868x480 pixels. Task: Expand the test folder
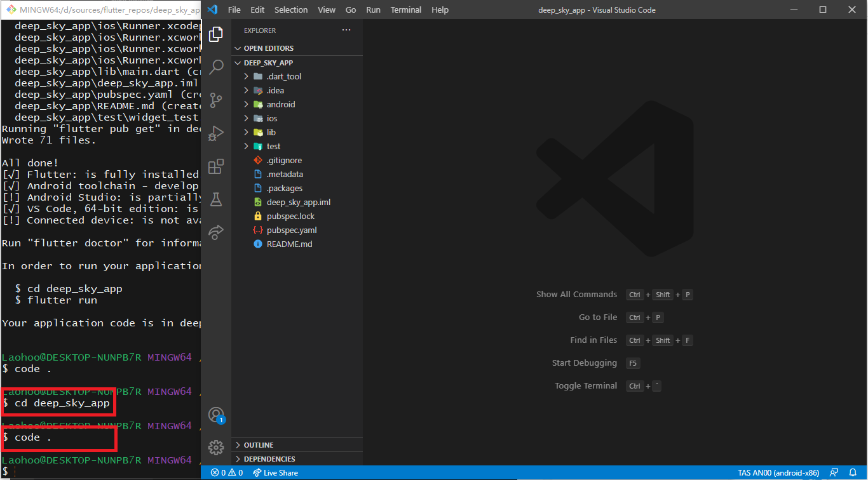pyautogui.click(x=297, y=146)
